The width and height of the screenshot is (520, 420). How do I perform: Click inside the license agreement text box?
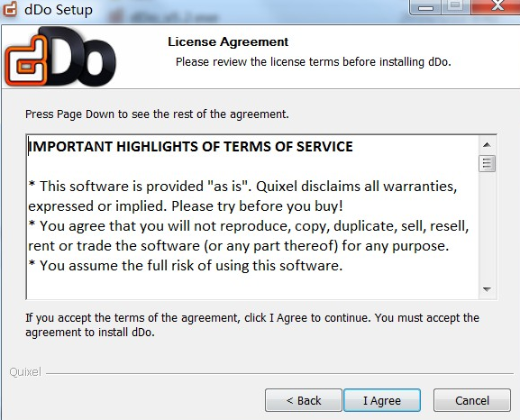[252, 217]
